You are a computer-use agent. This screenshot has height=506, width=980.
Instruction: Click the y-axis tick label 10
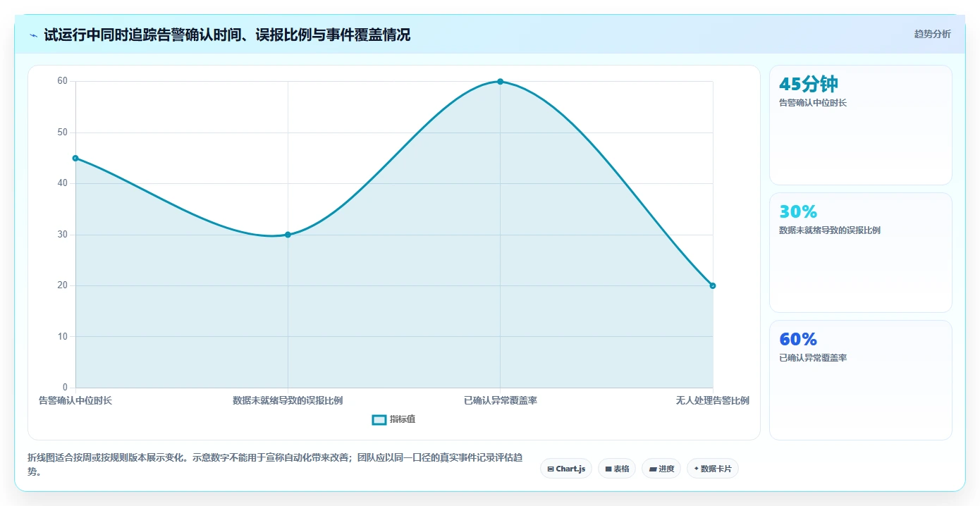click(x=63, y=336)
